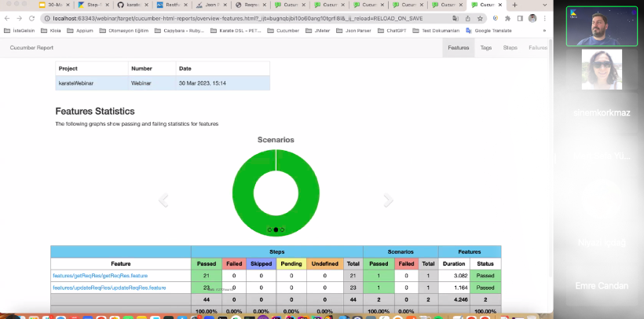Open the Extensions puzzle-piece icon

[508, 19]
